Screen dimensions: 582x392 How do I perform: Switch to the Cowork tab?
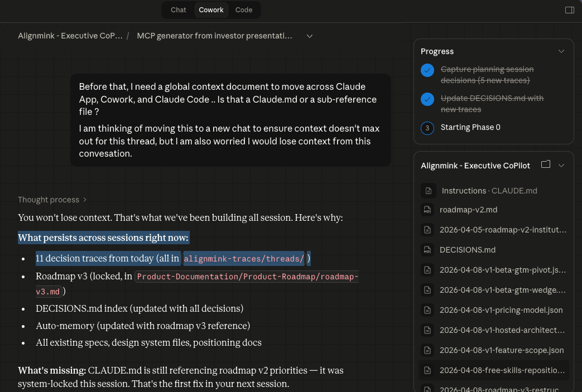tap(211, 10)
